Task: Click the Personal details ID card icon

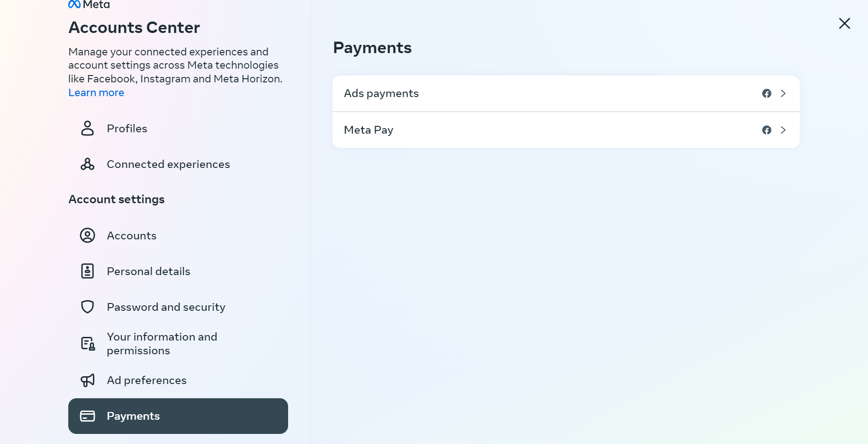Action: pos(87,271)
